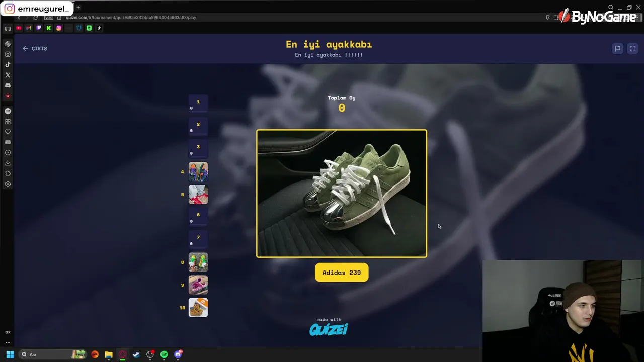
Task: Open the speed dial grid icon in sidebar
Action: pyautogui.click(x=8, y=122)
